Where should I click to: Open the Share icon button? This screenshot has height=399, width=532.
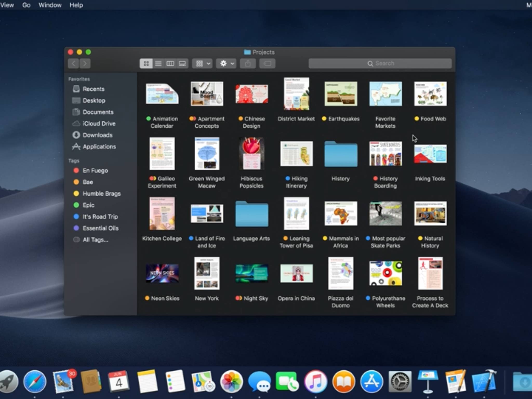tap(248, 64)
